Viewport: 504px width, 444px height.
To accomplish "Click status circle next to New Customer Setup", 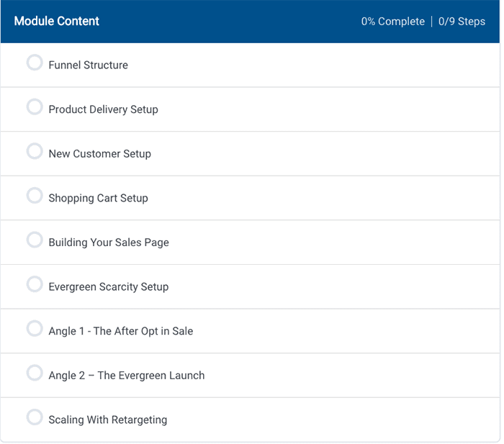I will click(x=35, y=152).
